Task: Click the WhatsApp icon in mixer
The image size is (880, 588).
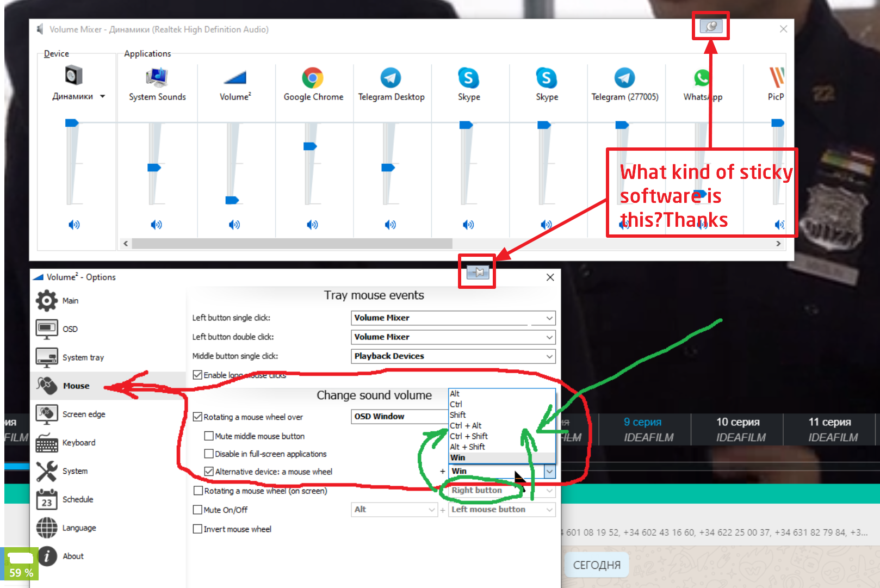Action: point(702,78)
